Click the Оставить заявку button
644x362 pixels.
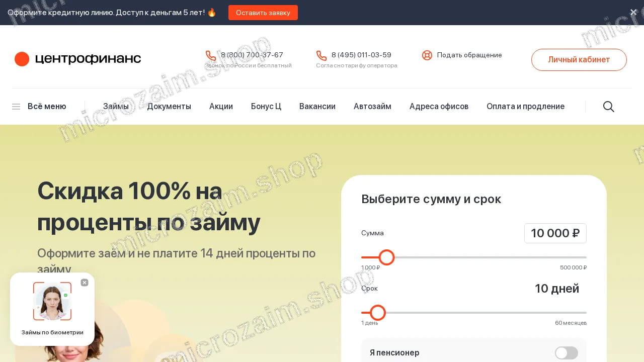(263, 13)
